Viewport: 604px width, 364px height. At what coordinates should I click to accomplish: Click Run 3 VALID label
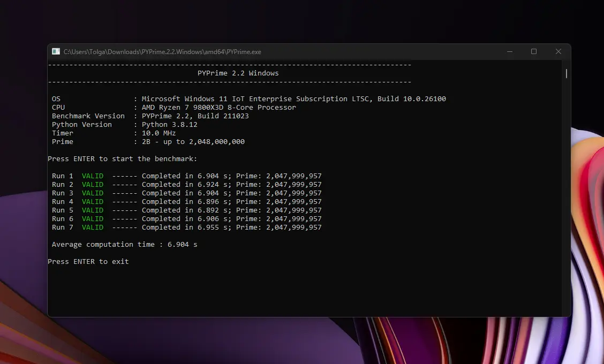tap(93, 193)
